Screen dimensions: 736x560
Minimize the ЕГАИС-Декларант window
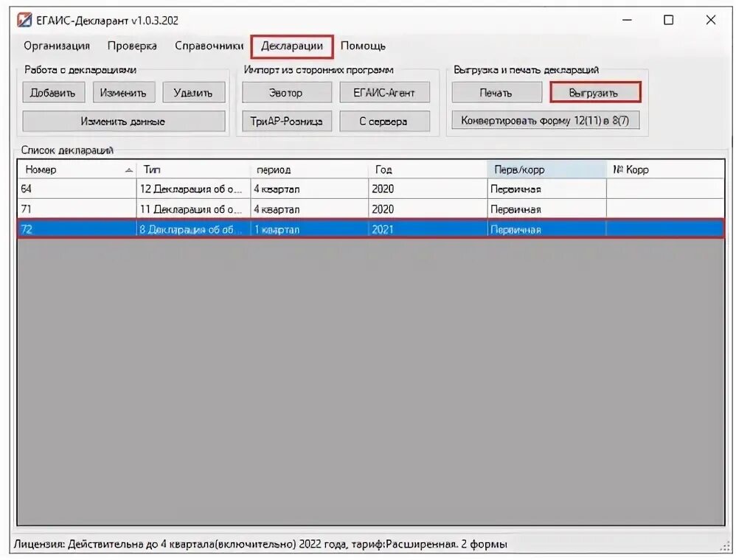pos(627,20)
